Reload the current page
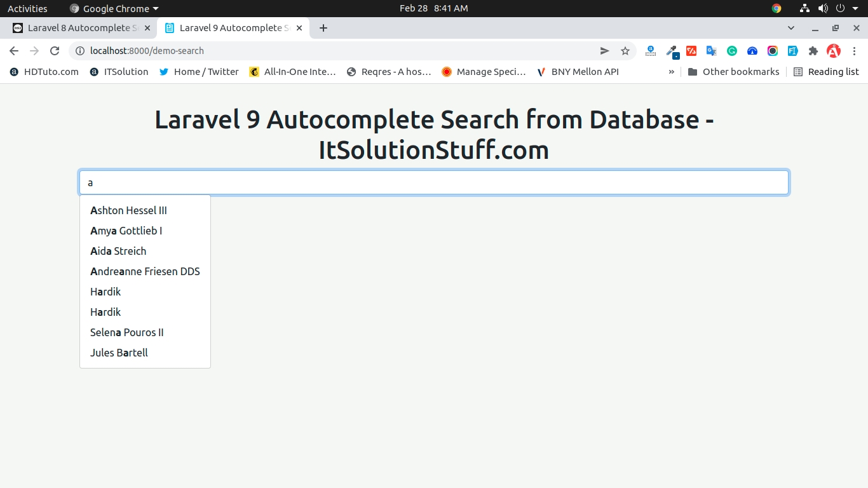The image size is (868, 488). point(55,51)
